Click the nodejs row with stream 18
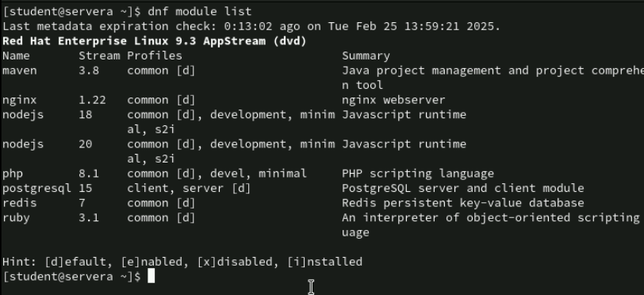 (234, 122)
